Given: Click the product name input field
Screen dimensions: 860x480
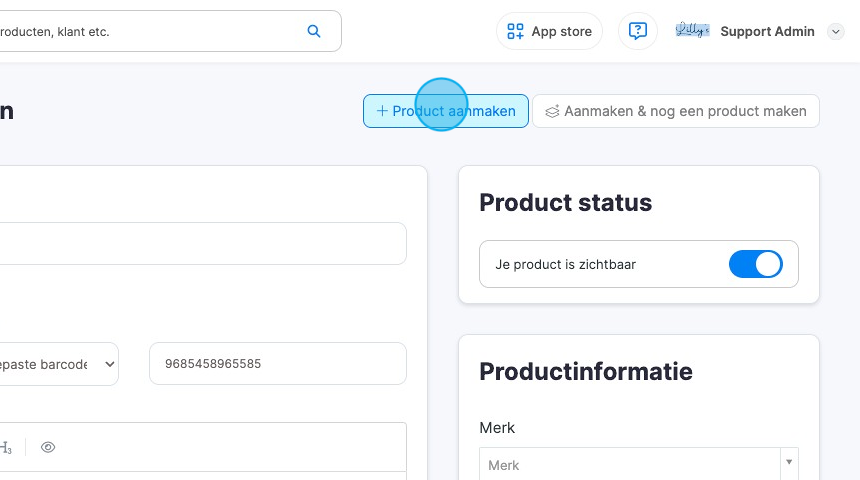Looking at the screenshot, I should pos(200,243).
